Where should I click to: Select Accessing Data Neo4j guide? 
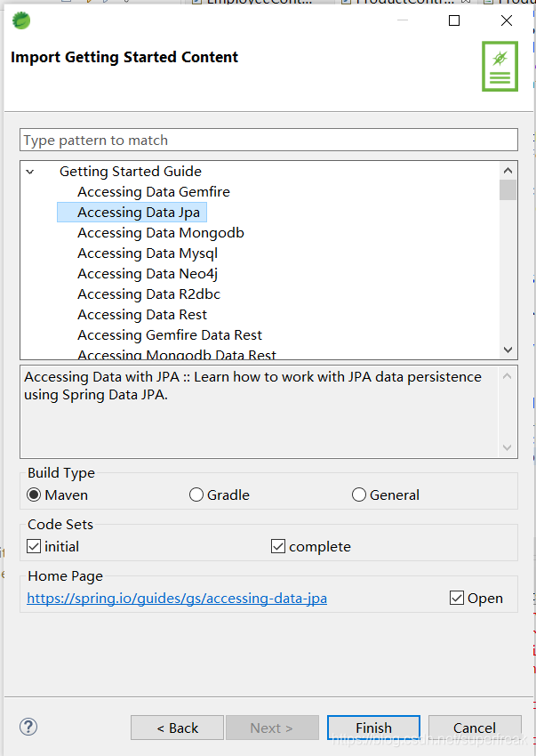pos(148,274)
